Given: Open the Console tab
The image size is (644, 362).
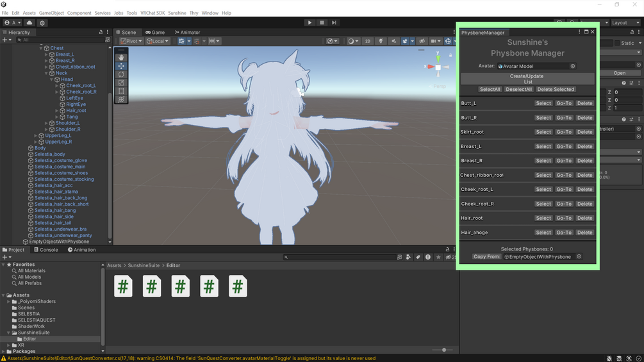Looking at the screenshot, I should click(45, 249).
